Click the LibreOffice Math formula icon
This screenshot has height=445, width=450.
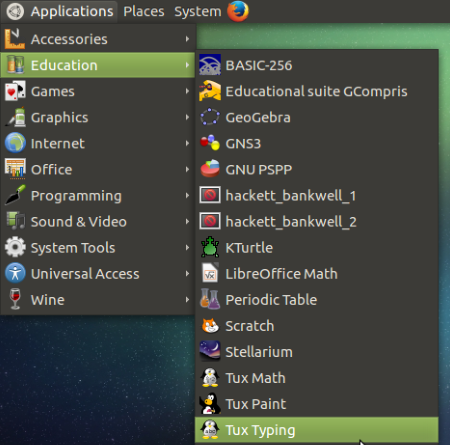tap(210, 273)
